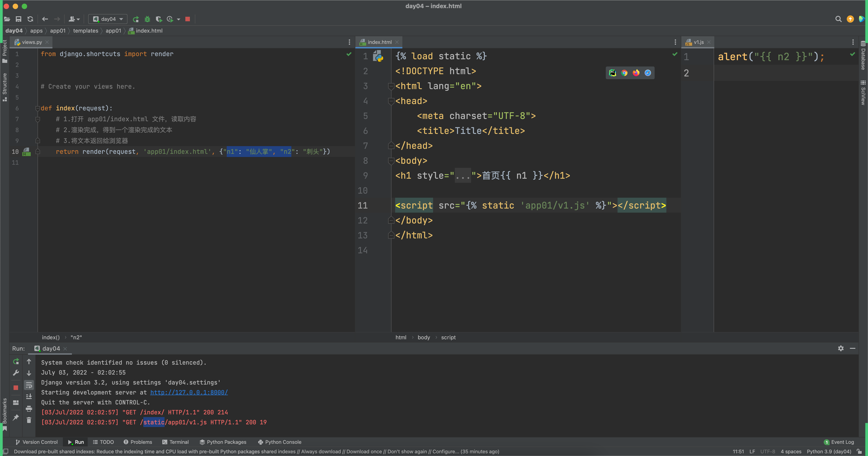Click the Debug bug icon in toolbar
Screen dimensions: 868x456
pyautogui.click(x=147, y=19)
